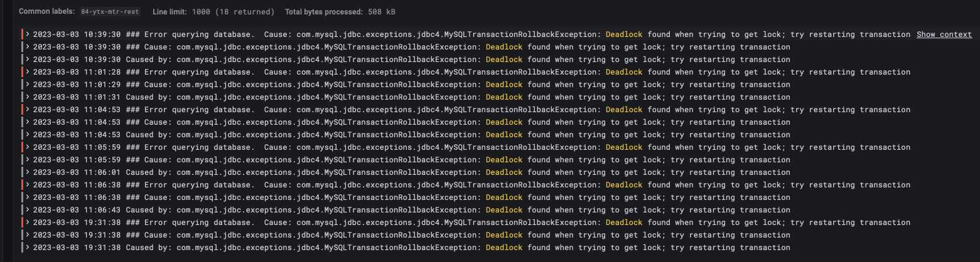Expand the 10:39:30 'Caused by' log row chevron
980x262 pixels.
click(28, 60)
